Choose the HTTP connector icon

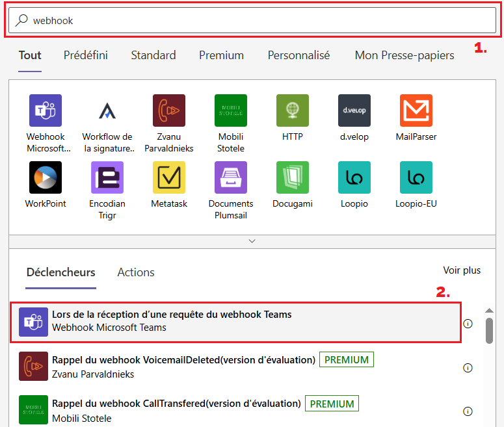click(x=292, y=110)
